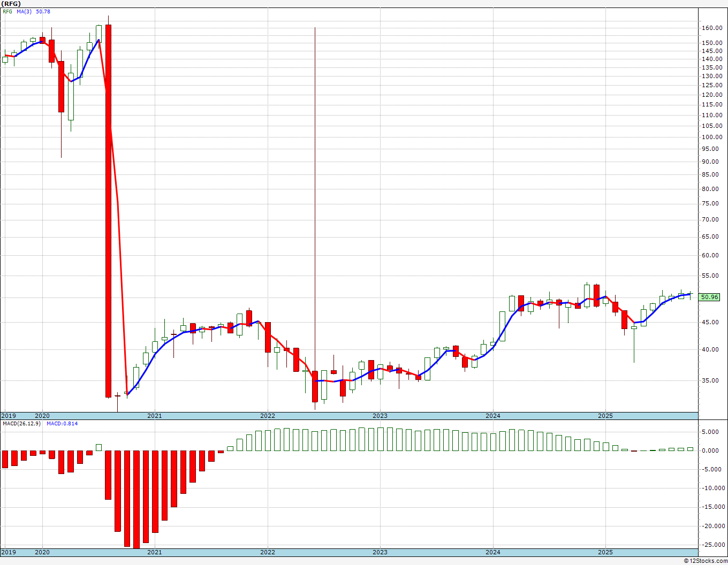The height and width of the screenshot is (565, 728).
Task: Click the 35.00 price axis label
Action: point(711,380)
